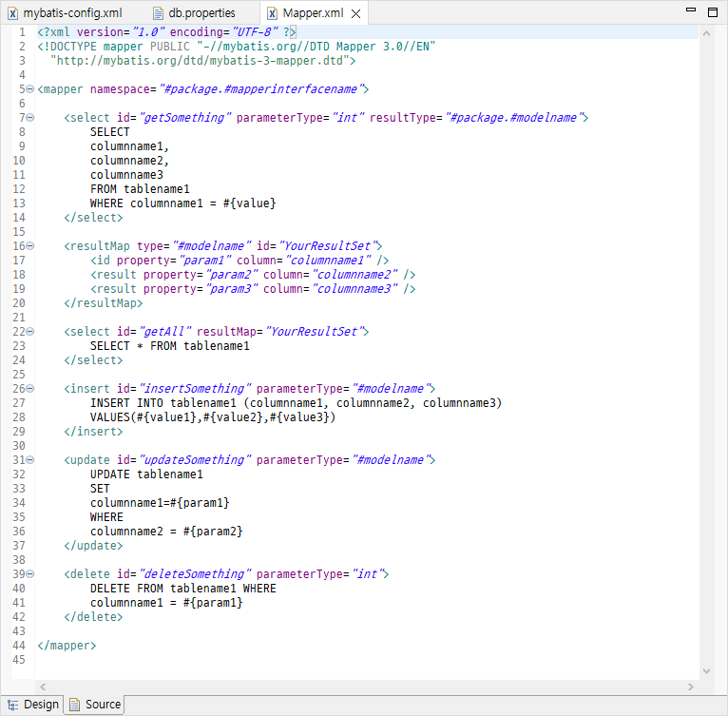This screenshot has width=728, height=716.
Task: Click the VALUES line on line 28
Action: pyautogui.click(x=213, y=417)
